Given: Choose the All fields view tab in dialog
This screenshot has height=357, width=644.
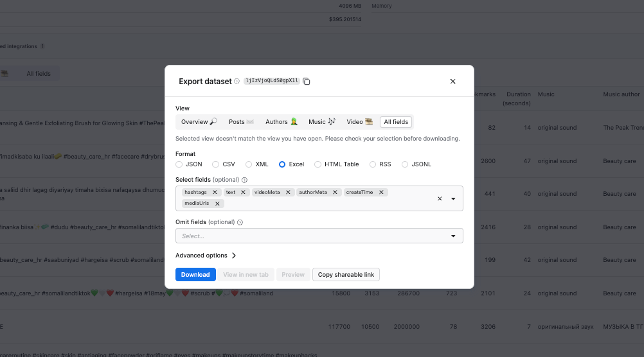Looking at the screenshot, I should [396, 122].
